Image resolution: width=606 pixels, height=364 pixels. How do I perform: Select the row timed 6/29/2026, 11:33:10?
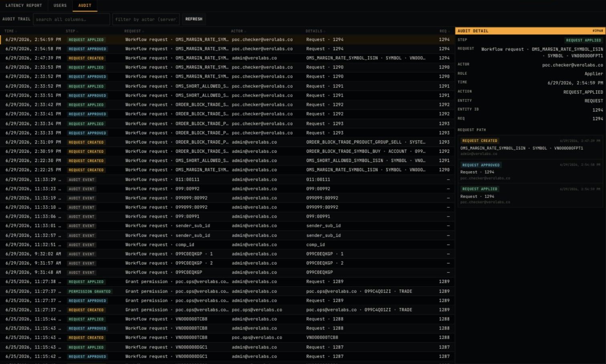pos(227,207)
